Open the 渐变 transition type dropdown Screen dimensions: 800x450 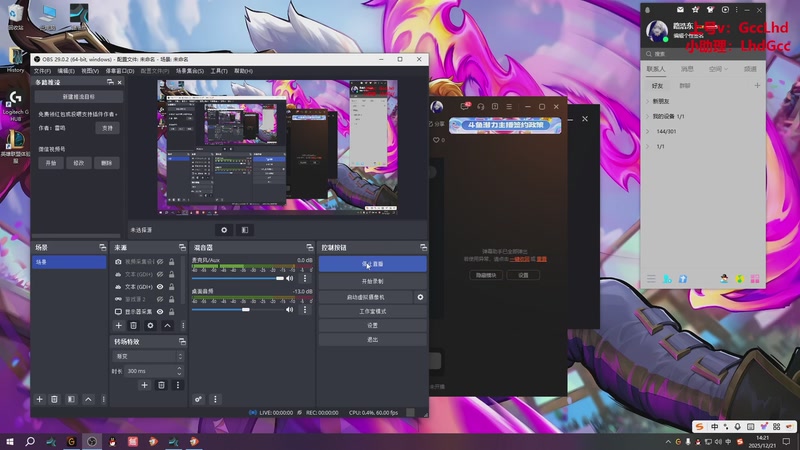[x=147, y=356]
